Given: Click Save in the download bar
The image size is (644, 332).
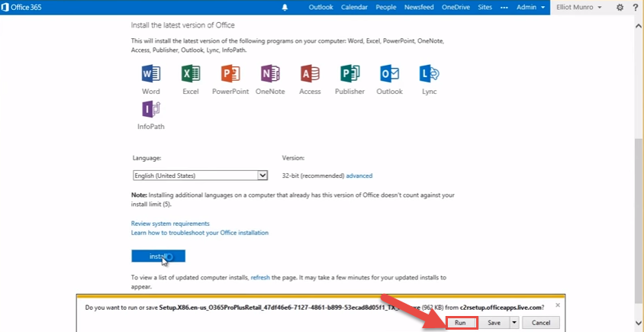Looking at the screenshot, I should pyautogui.click(x=494, y=323).
